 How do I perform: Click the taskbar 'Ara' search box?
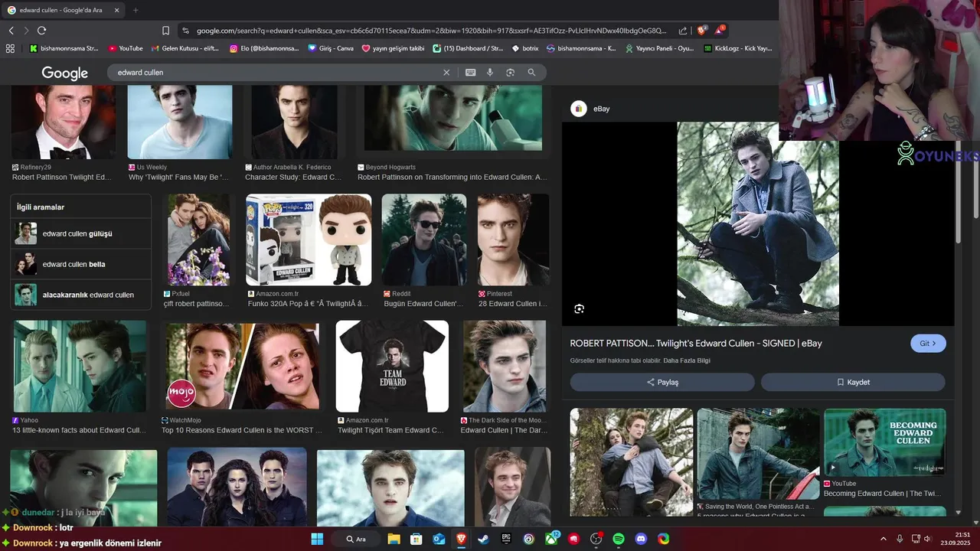[356, 539]
